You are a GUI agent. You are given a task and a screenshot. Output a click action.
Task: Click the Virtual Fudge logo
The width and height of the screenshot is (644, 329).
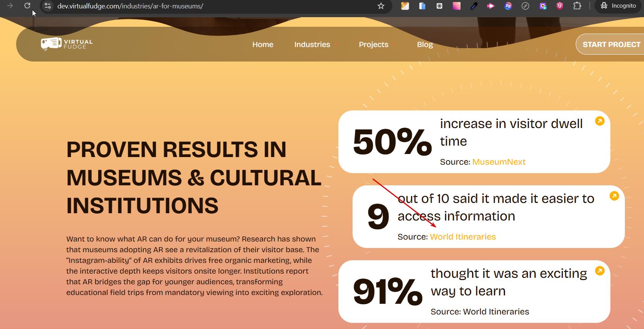67,44
